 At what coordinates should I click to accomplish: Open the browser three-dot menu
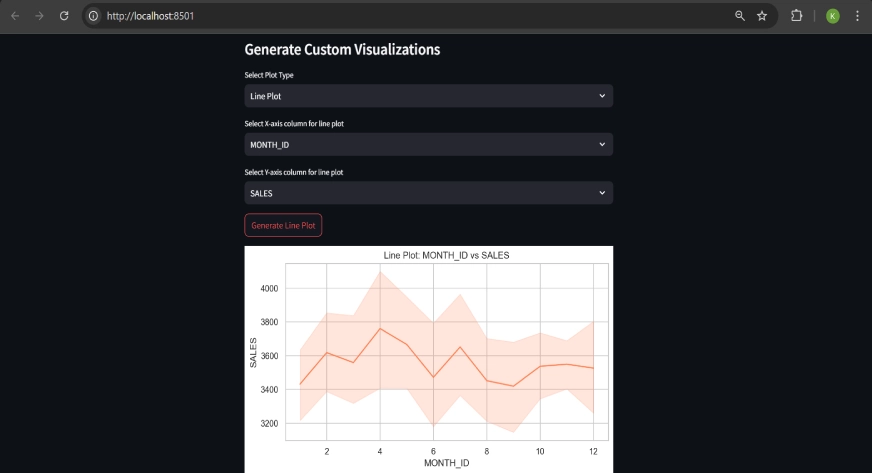tap(857, 16)
